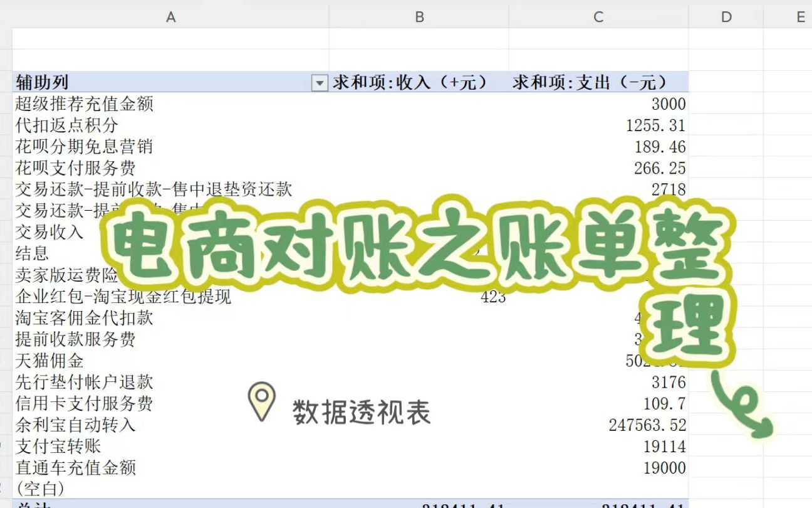Click the value 3000 cell
812x508 pixels.
(x=669, y=104)
